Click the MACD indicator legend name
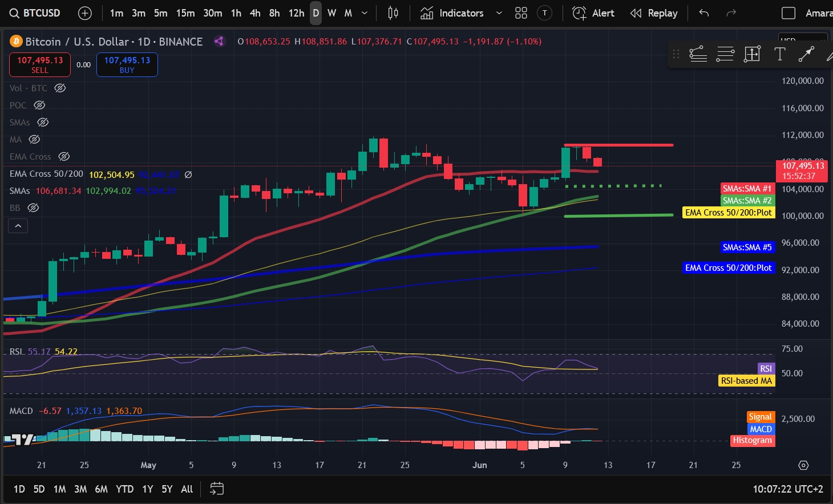The image size is (833, 504). pos(21,411)
